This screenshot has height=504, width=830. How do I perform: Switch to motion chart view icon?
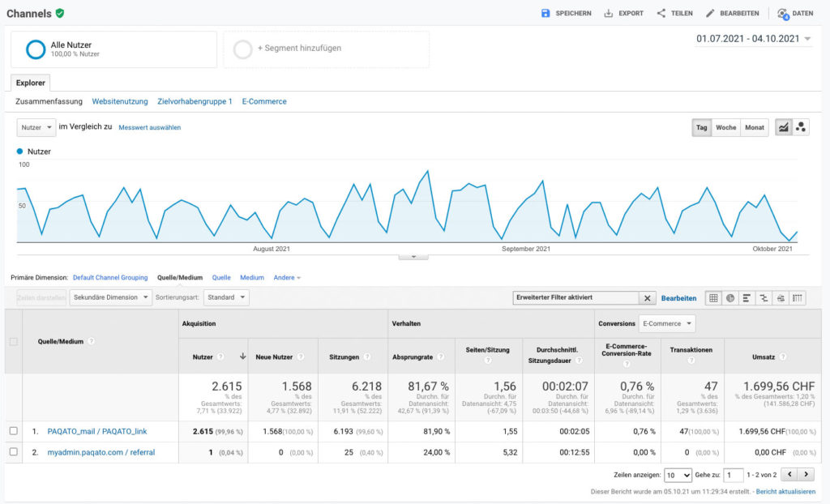801,127
